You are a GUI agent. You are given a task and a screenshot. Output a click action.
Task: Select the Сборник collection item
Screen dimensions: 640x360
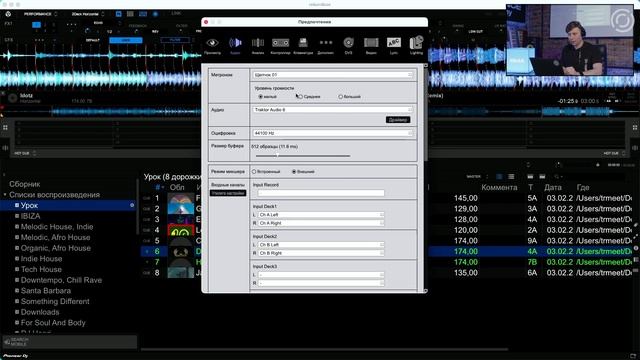pyautogui.click(x=24, y=184)
